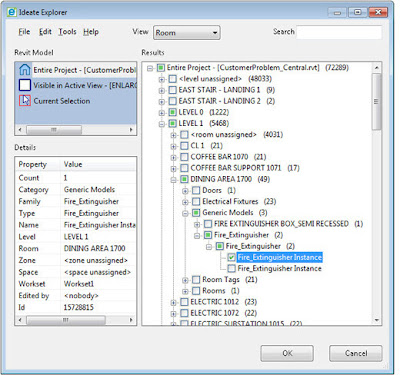The width and height of the screenshot is (400, 375).
Task: Click the Id value 15728815
Action: click(79, 307)
